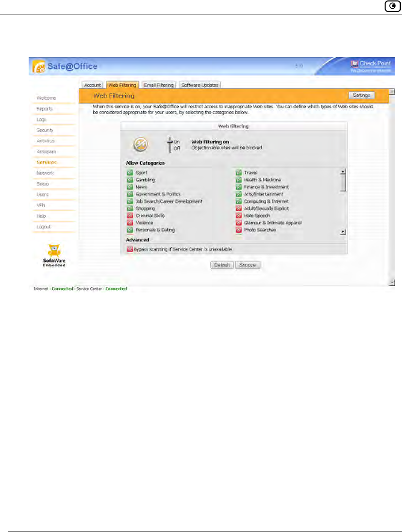Toggle the Shopping category allow icon

130,208
